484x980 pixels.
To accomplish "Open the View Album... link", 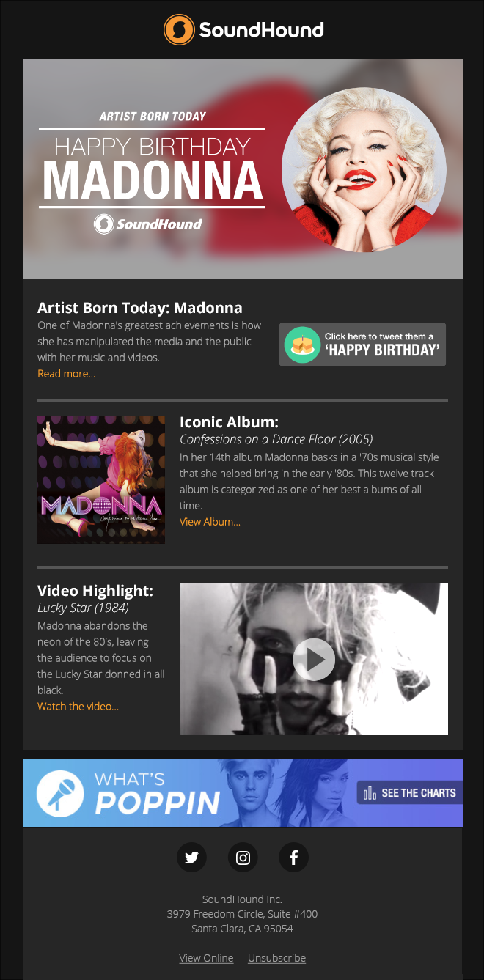I will 210,522.
